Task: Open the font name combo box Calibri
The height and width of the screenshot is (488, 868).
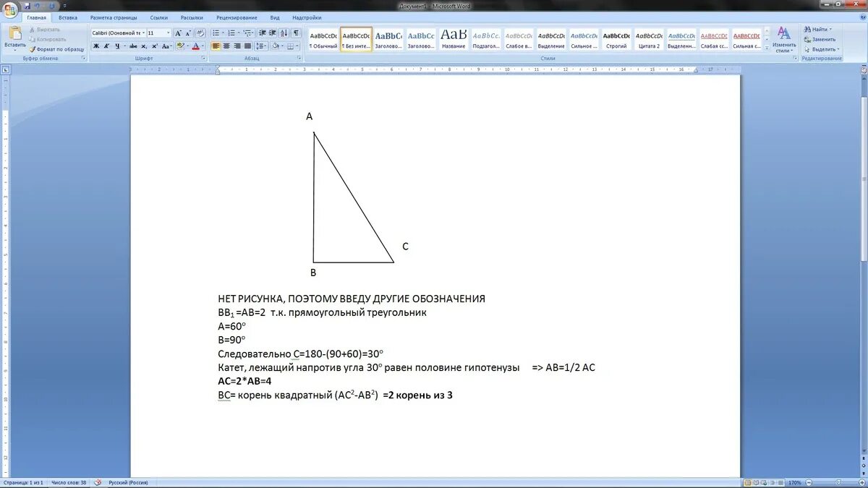Action: tap(119, 33)
